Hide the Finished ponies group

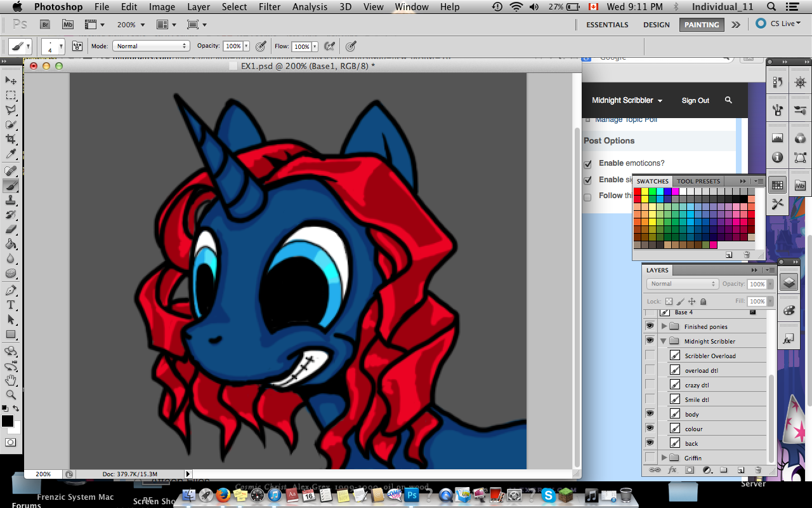click(650, 326)
